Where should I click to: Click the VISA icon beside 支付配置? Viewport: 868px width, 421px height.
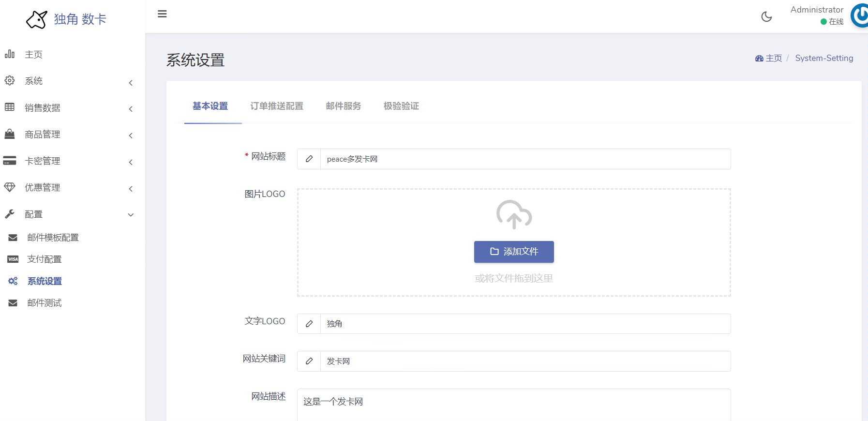13,259
